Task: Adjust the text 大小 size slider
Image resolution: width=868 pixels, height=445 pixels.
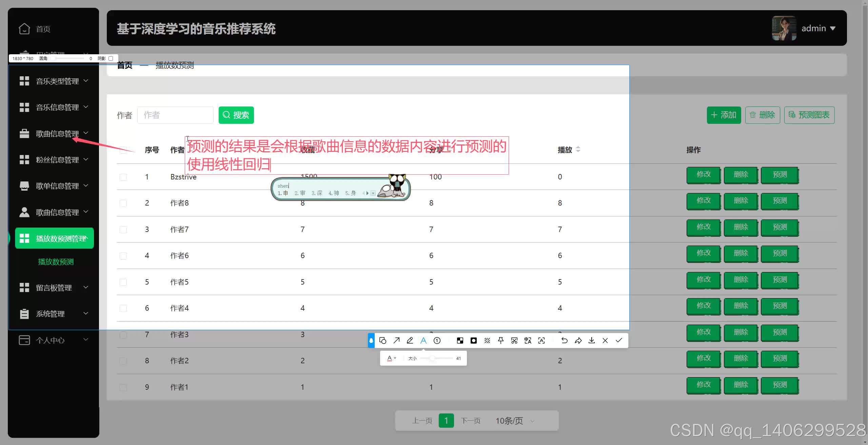Action: [432, 358]
